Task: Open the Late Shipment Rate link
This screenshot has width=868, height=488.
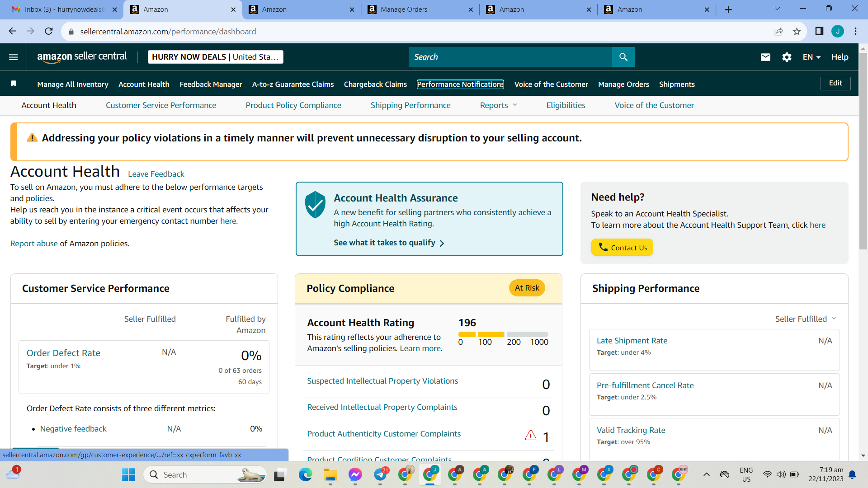Action: [632, 341]
